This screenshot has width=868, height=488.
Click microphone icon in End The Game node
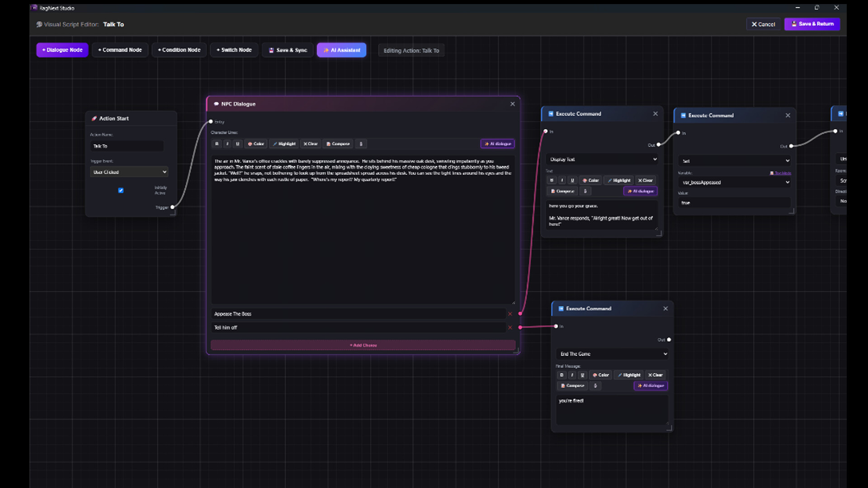click(595, 386)
